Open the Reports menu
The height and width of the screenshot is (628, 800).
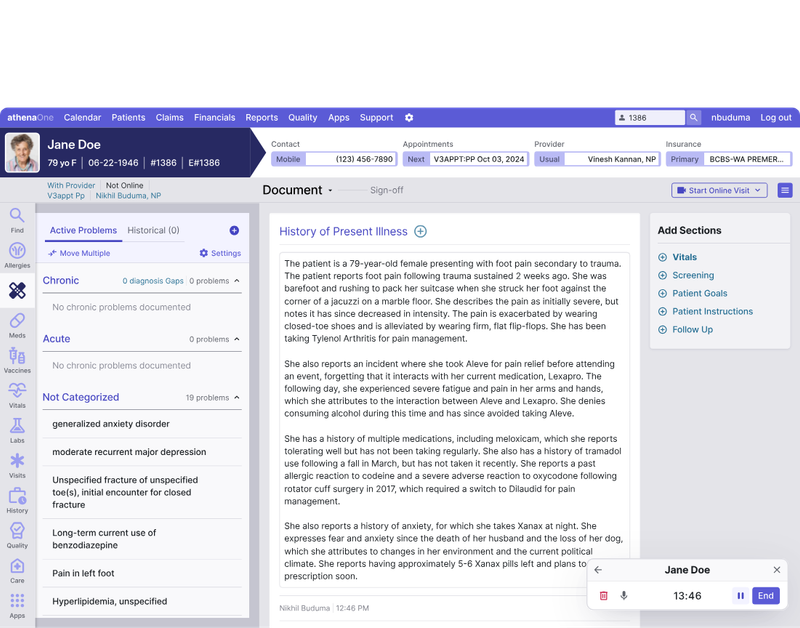click(261, 117)
